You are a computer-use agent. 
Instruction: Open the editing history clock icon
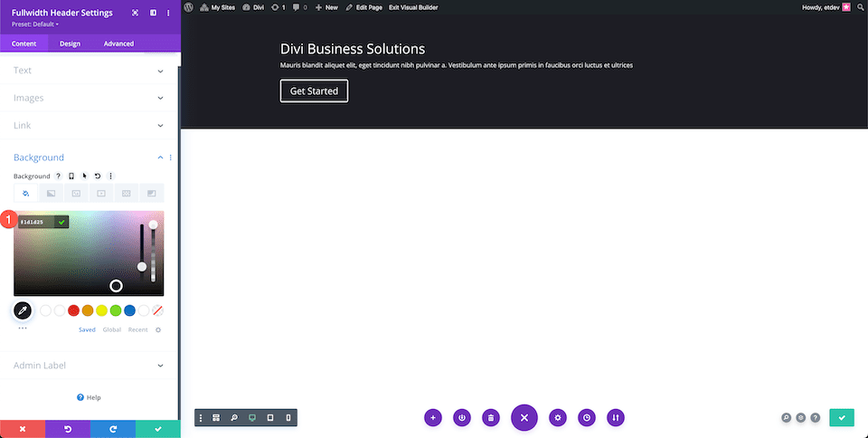click(587, 417)
